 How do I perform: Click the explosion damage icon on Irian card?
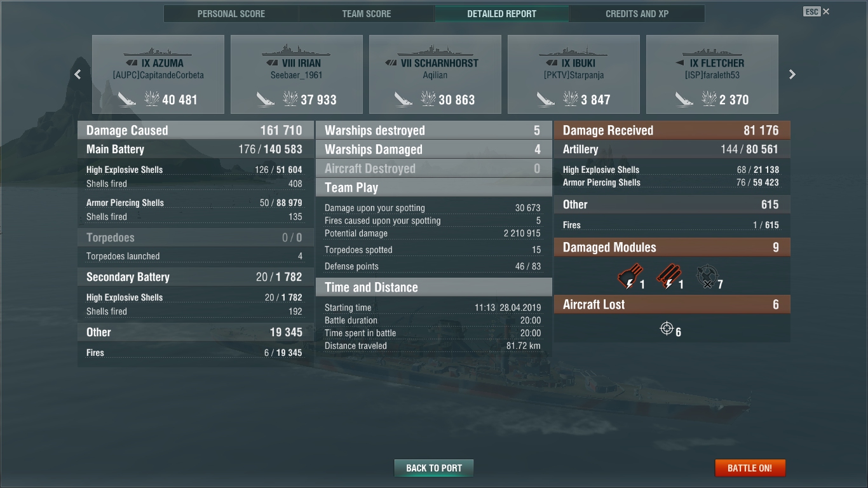click(x=290, y=98)
